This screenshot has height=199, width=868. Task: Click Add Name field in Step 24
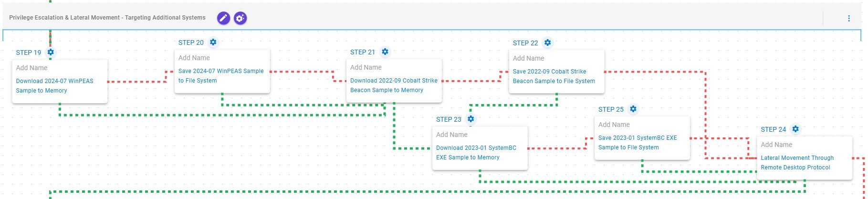coord(776,145)
